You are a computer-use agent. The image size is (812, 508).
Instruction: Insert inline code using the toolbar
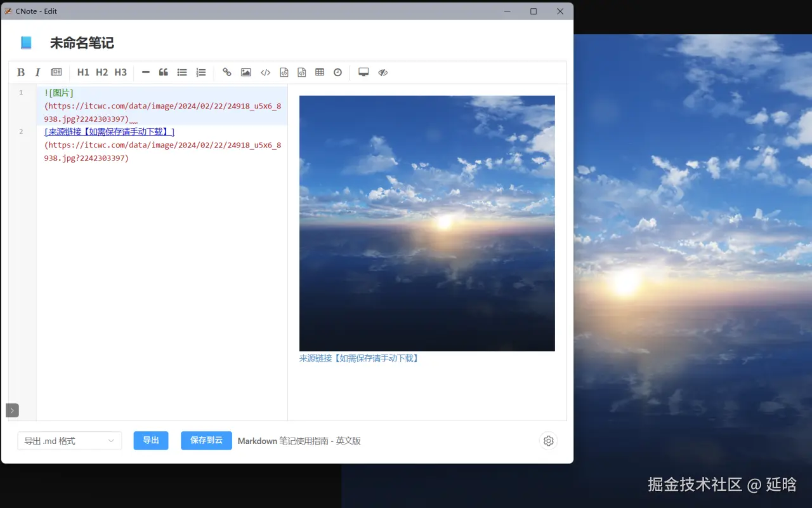click(266, 72)
